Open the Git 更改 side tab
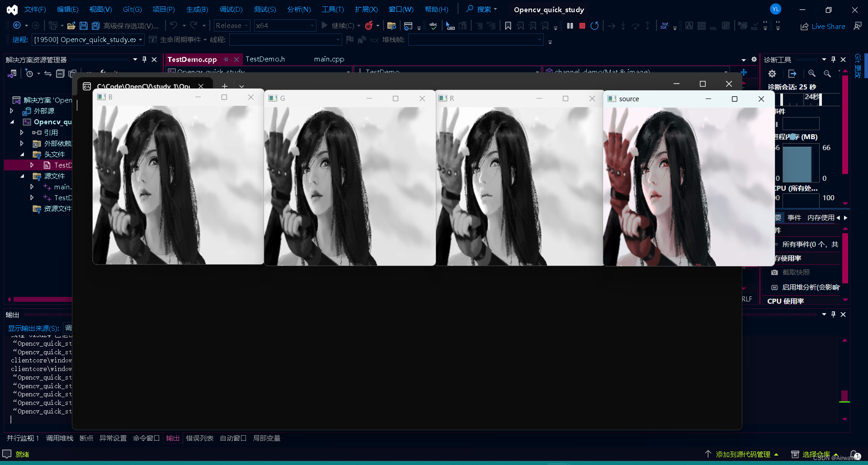This screenshot has height=465, width=868. [858, 66]
